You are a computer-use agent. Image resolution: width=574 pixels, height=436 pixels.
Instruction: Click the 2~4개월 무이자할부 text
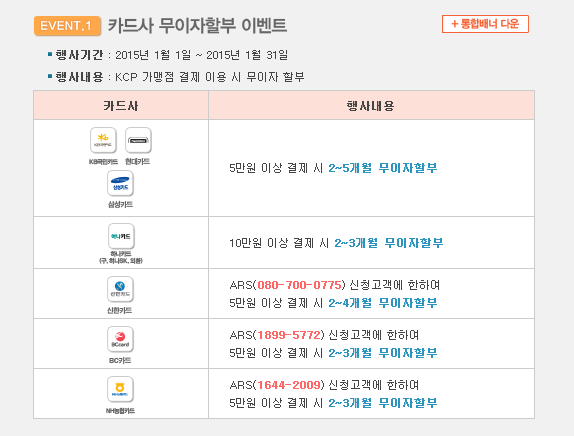tap(383, 303)
